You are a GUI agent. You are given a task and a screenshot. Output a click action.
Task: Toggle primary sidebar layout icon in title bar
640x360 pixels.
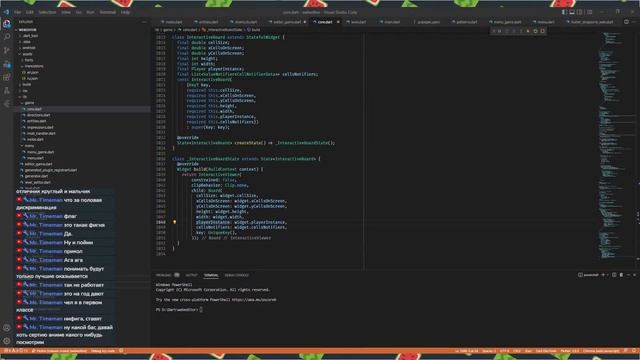(564, 12)
